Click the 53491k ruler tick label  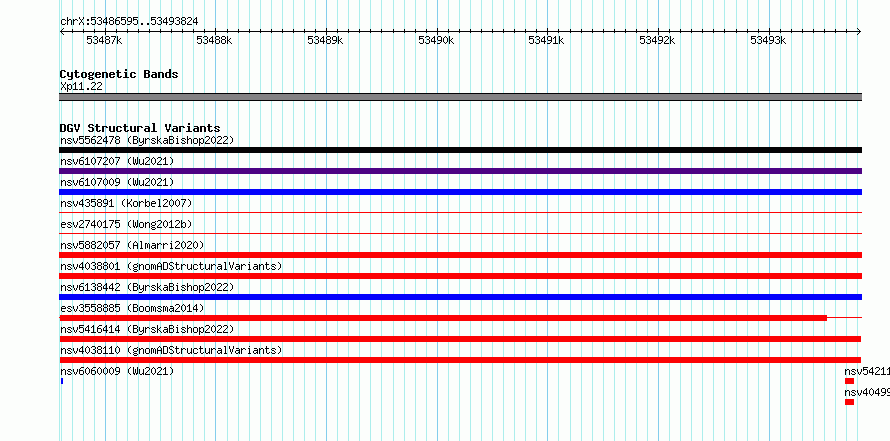tap(546, 40)
